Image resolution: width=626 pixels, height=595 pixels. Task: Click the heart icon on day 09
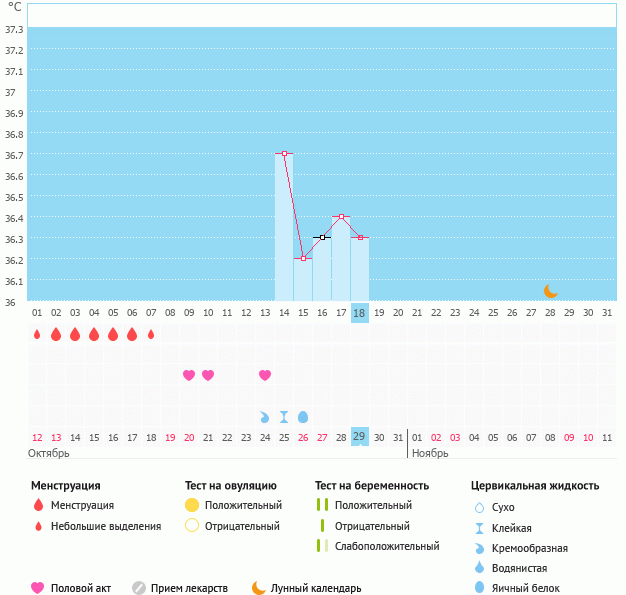coord(189,375)
